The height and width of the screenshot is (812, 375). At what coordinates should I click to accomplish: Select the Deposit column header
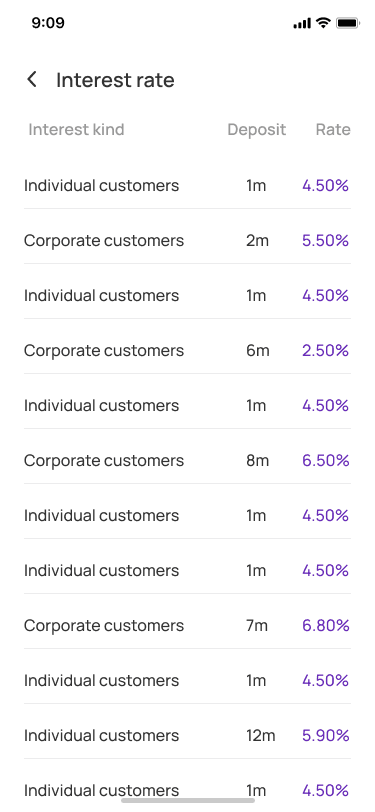(256, 129)
